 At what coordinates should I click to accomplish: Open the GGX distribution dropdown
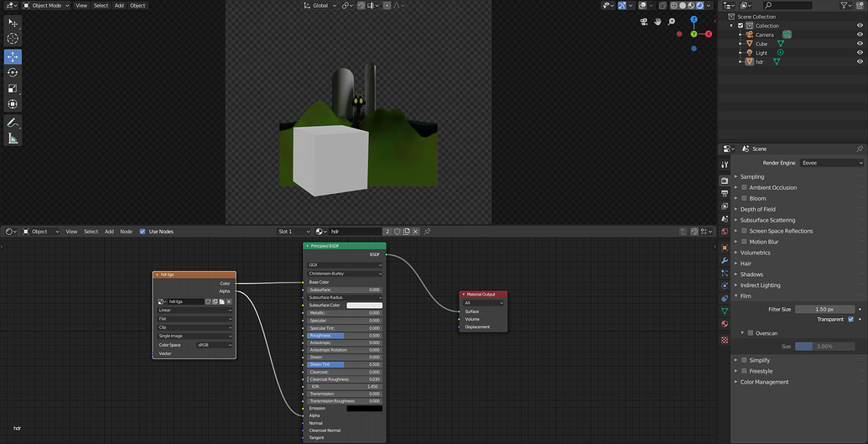[345, 265]
